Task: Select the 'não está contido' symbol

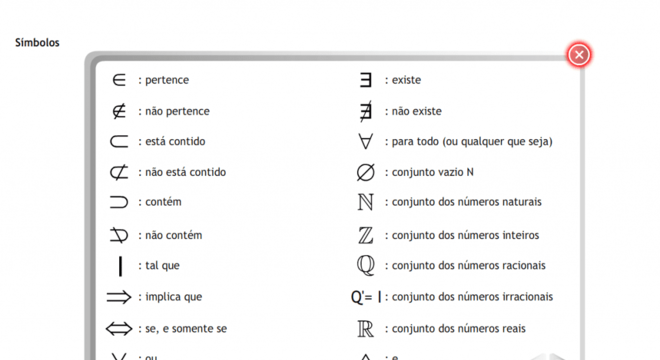Action: coord(119,172)
